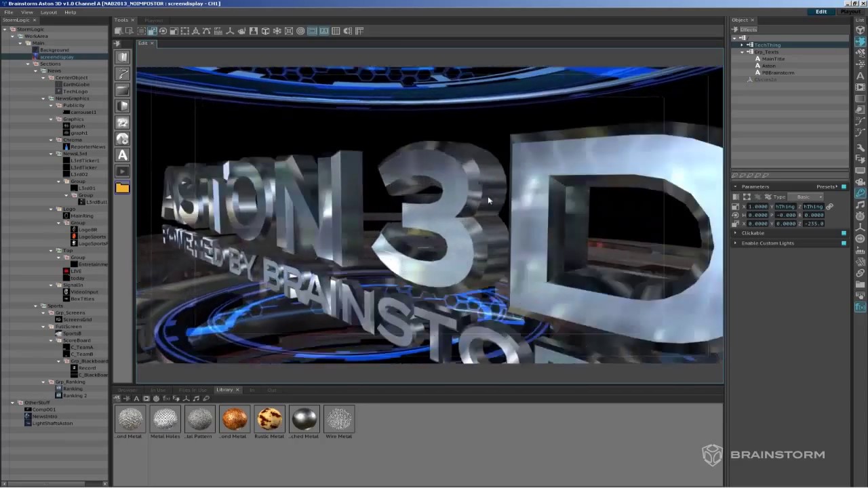Image resolution: width=868 pixels, height=488 pixels.
Task: Open the File menu
Action: (9, 12)
